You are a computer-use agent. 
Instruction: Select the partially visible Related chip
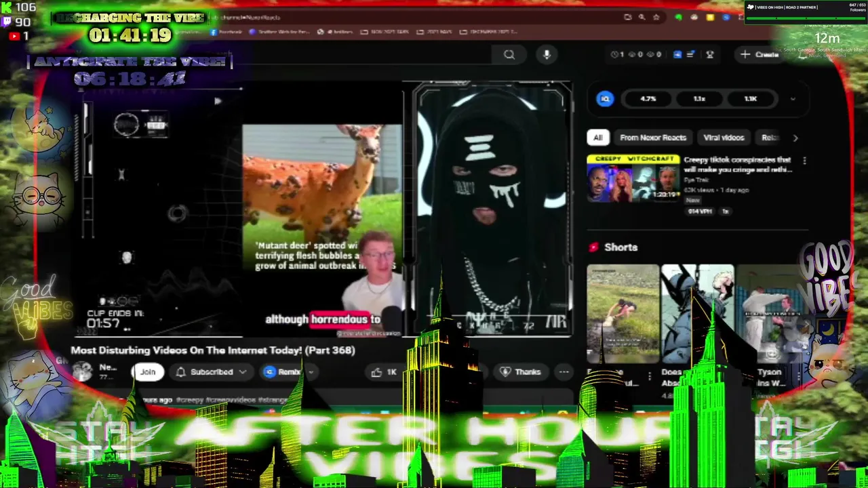[x=770, y=138]
